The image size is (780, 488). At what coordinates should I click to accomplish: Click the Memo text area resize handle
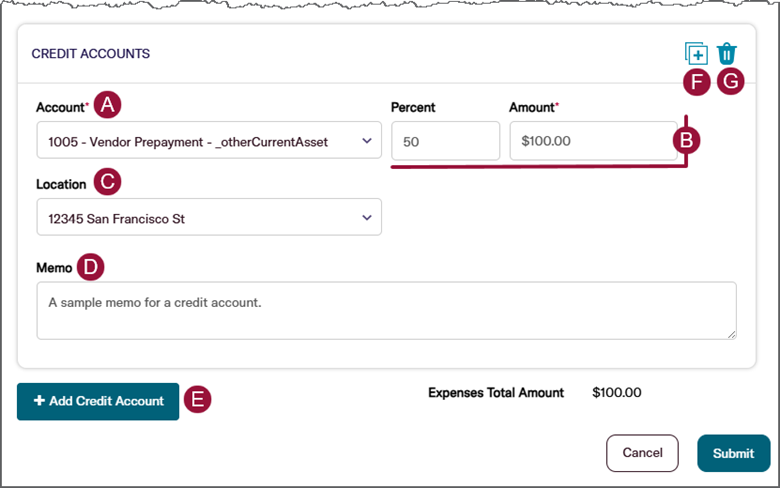(731, 334)
